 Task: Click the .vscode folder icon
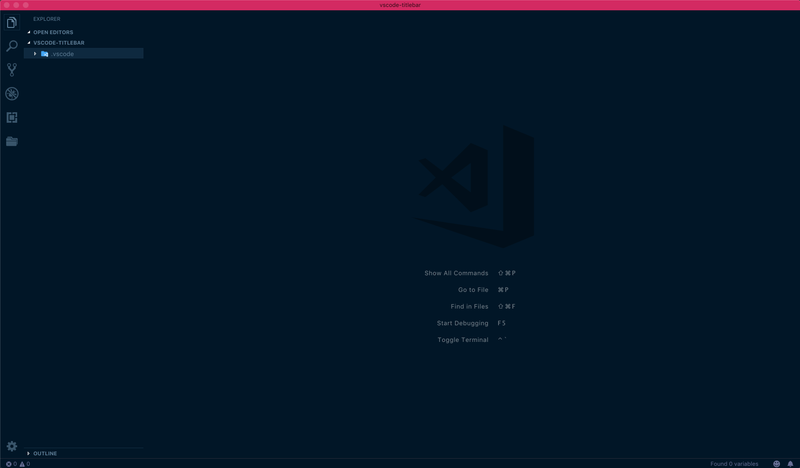pyautogui.click(x=44, y=54)
